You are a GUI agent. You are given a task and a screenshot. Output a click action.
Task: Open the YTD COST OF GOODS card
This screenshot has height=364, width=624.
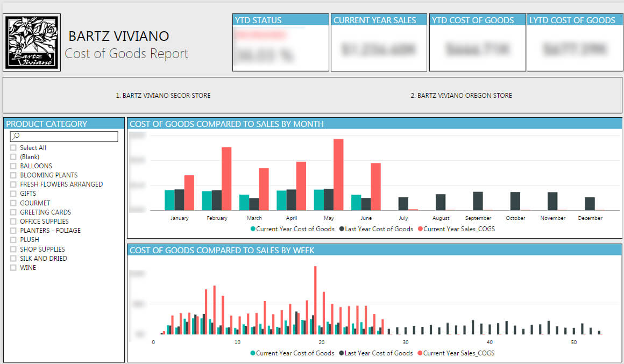(477, 42)
